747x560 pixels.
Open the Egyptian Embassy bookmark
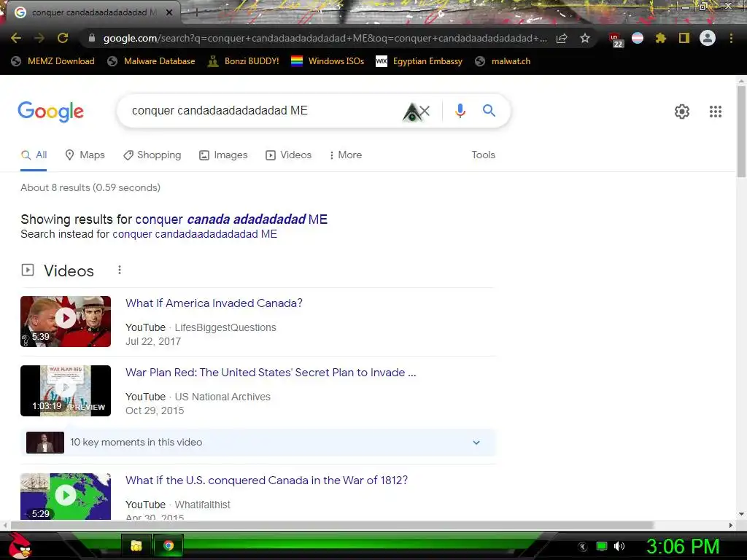click(419, 61)
